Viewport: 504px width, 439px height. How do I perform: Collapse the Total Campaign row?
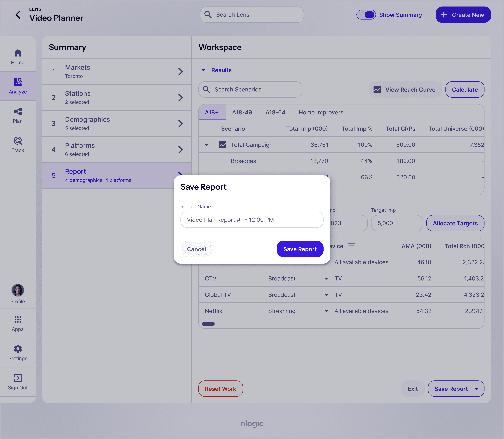(206, 145)
